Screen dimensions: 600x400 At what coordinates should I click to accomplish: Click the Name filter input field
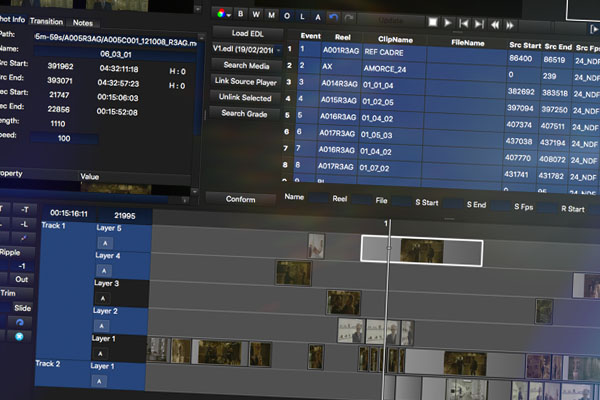click(x=318, y=198)
